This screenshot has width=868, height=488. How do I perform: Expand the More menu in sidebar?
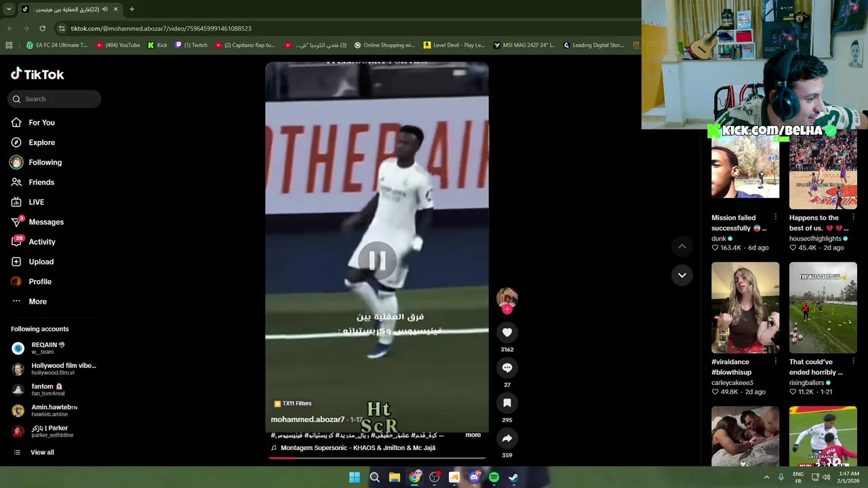[37, 302]
